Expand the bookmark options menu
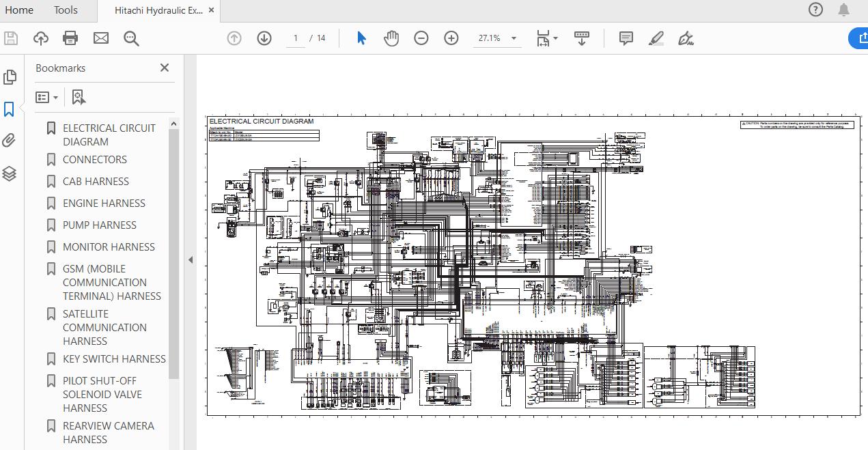868x450 pixels. click(x=47, y=98)
